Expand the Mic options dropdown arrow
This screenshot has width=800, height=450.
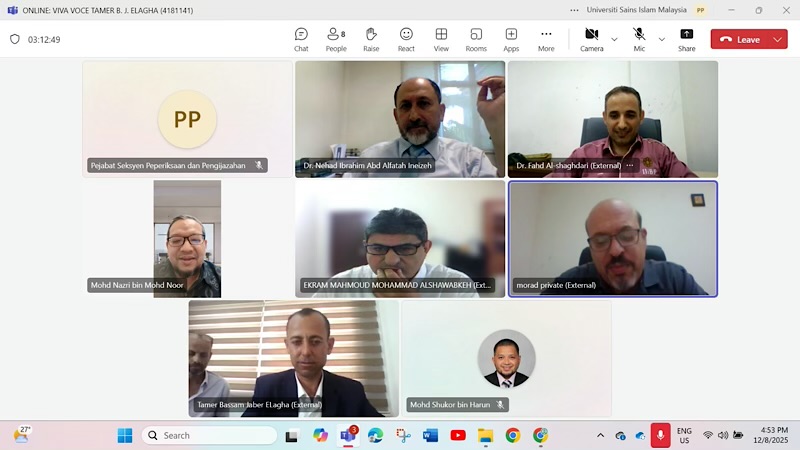pyautogui.click(x=661, y=39)
